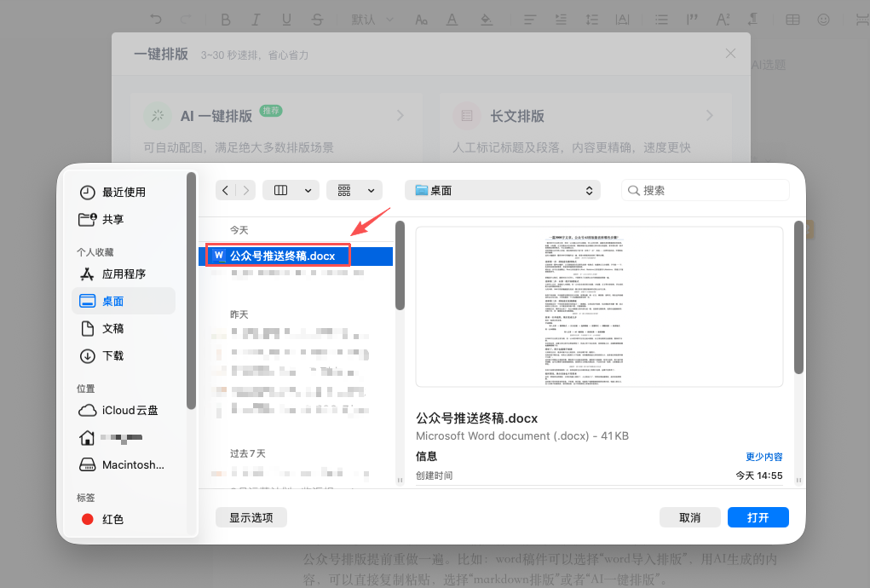Toggle bold formatting in editor toolbar
870x588 pixels.
pos(225,20)
